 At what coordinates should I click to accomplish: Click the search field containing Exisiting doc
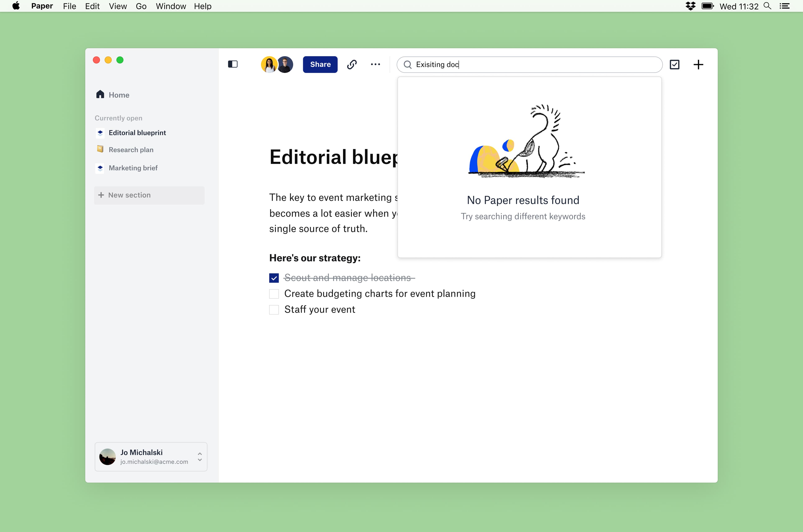[x=529, y=65]
